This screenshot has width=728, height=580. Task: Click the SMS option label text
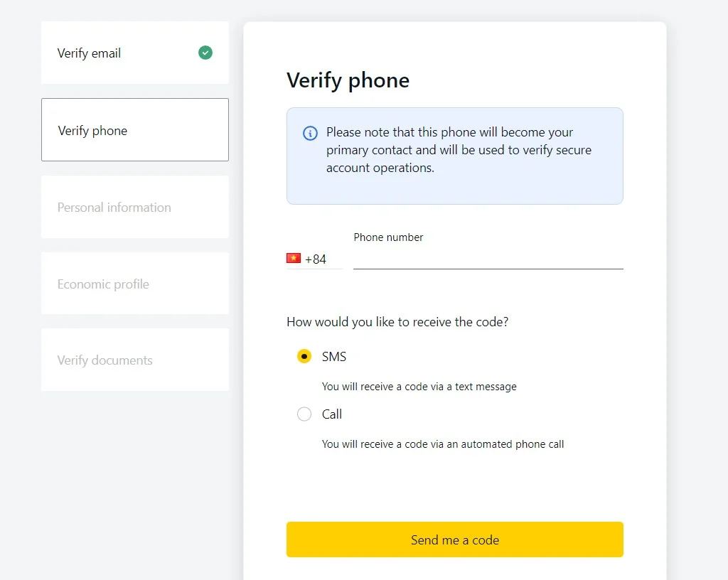click(x=335, y=356)
